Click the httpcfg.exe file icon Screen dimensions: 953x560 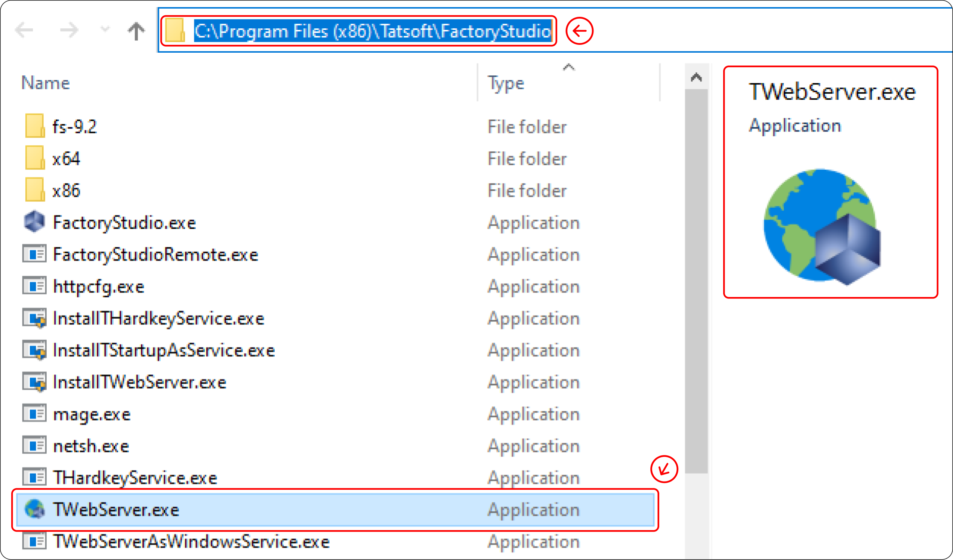coord(34,286)
